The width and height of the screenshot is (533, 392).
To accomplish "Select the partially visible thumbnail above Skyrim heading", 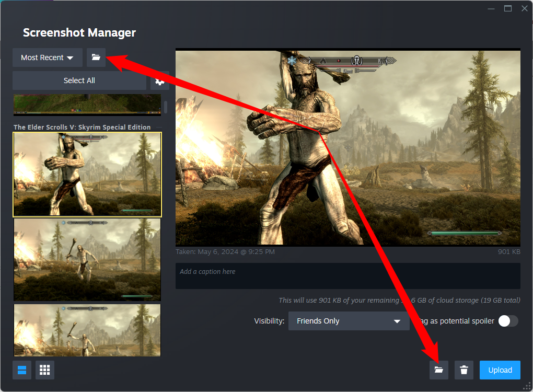I will click(x=87, y=105).
